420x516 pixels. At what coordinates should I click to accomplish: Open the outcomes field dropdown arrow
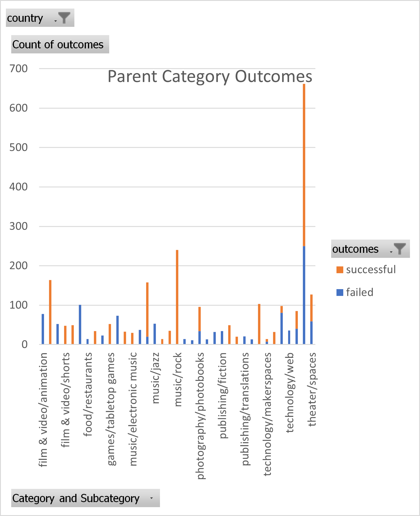(x=390, y=252)
